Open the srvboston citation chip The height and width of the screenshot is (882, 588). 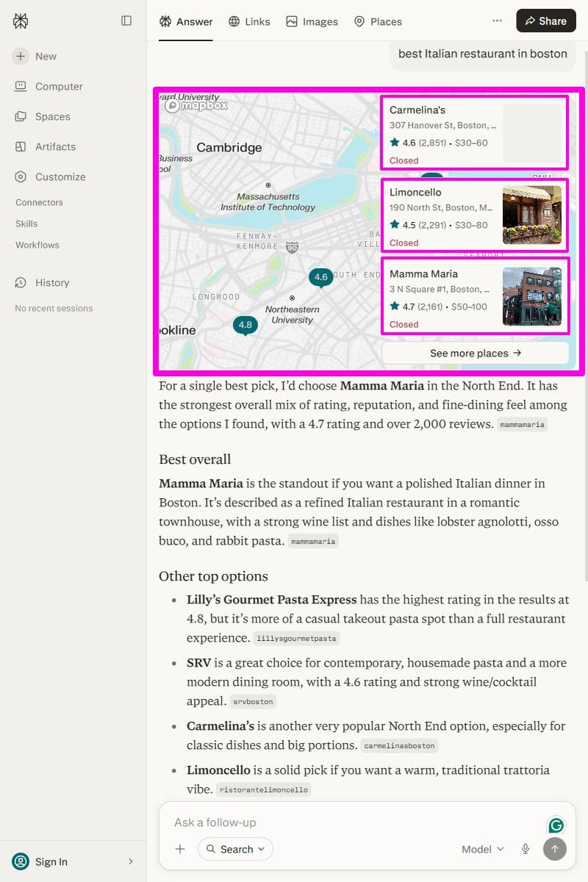point(254,702)
